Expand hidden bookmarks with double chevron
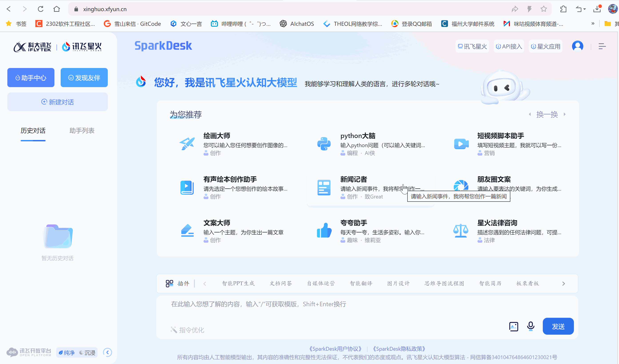The height and width of the screenshot is (364, 619). coord(593,24)
